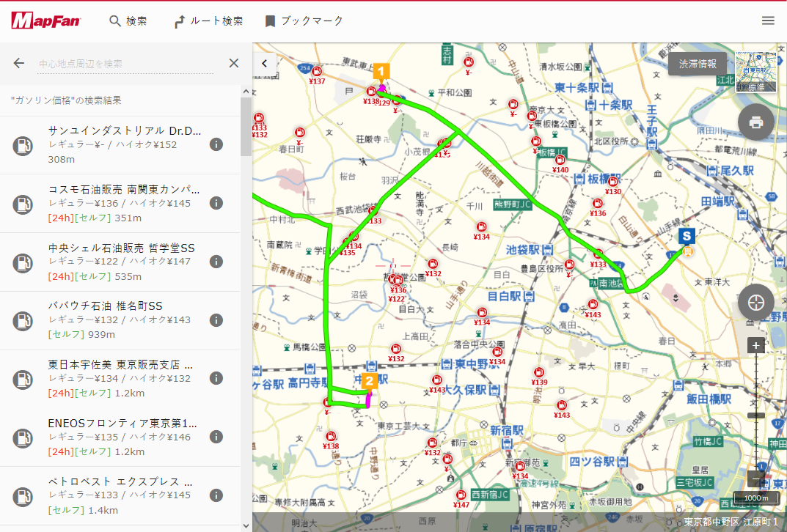Click the レギュラー¥134 / ハイオク¥132 price line
Viewport: 787px width, 532px height.
120,379
